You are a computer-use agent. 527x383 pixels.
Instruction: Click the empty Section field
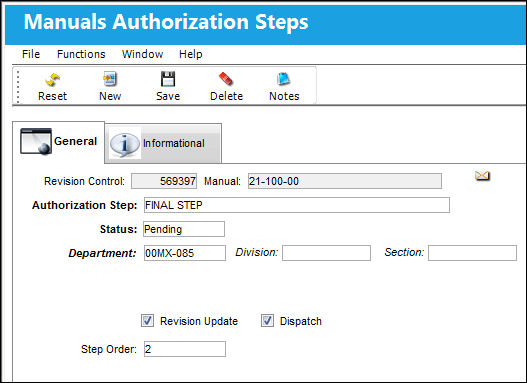(472, 253)
